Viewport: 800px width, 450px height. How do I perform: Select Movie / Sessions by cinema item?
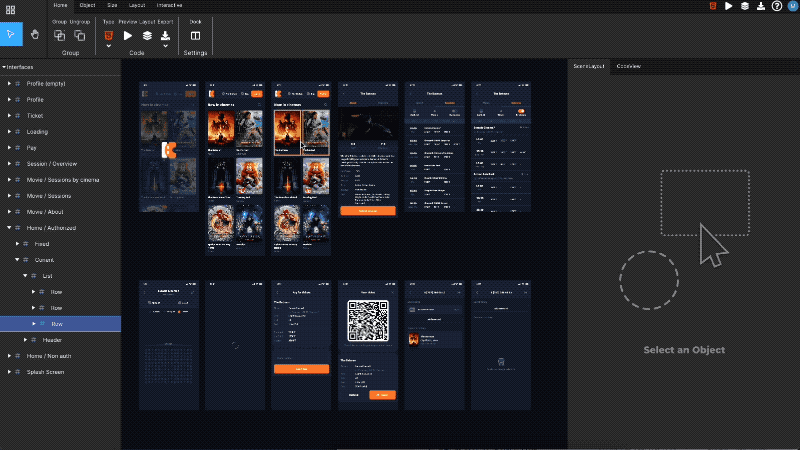(63, 180)
